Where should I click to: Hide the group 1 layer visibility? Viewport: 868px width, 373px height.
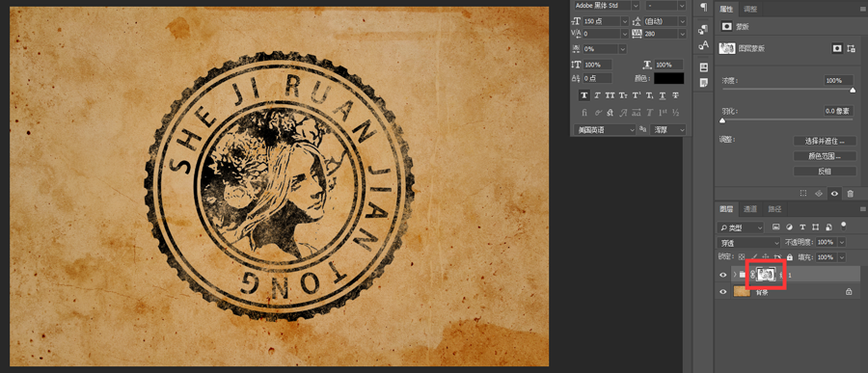(x=722, y=275)
